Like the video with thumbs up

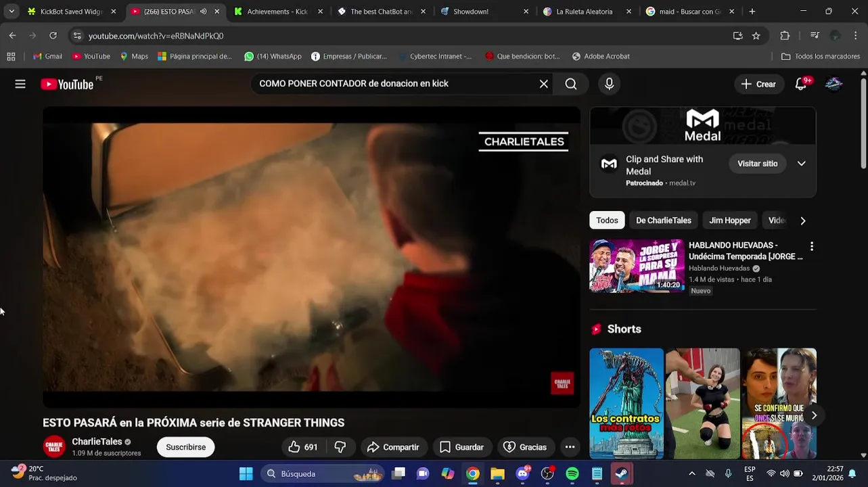(302, 447)
